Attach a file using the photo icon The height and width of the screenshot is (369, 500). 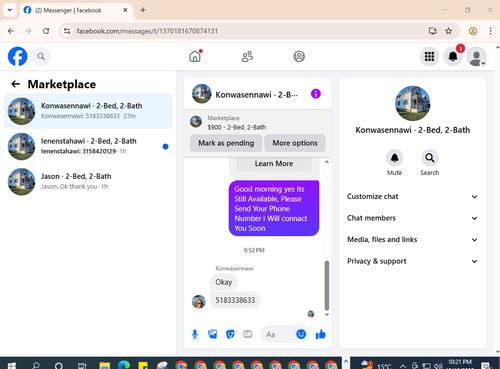[212, 334]
